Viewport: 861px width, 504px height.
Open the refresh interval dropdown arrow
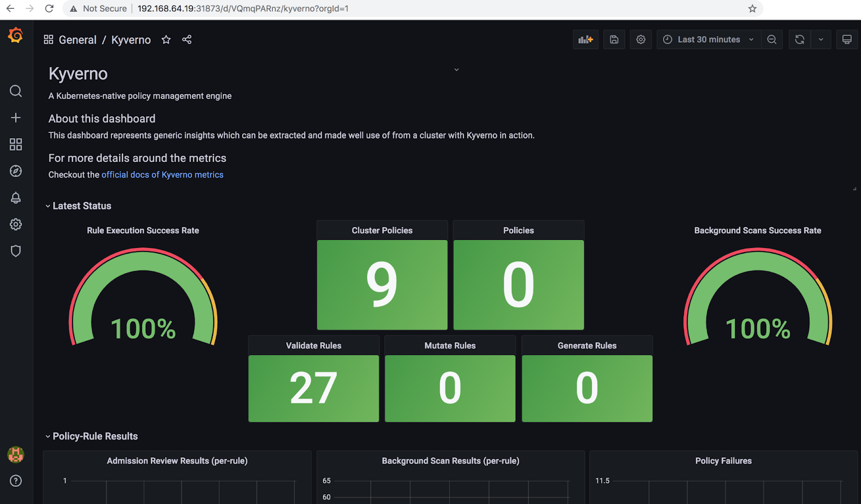[x=821, y=39]
